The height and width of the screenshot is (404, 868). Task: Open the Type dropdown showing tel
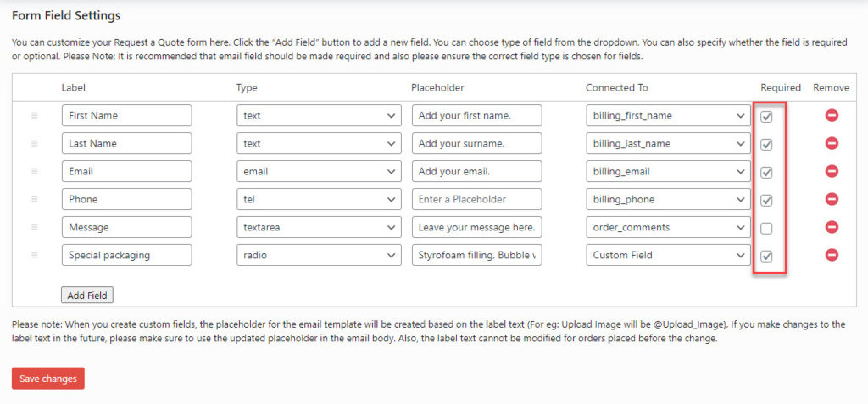click(x=319, y=199)
